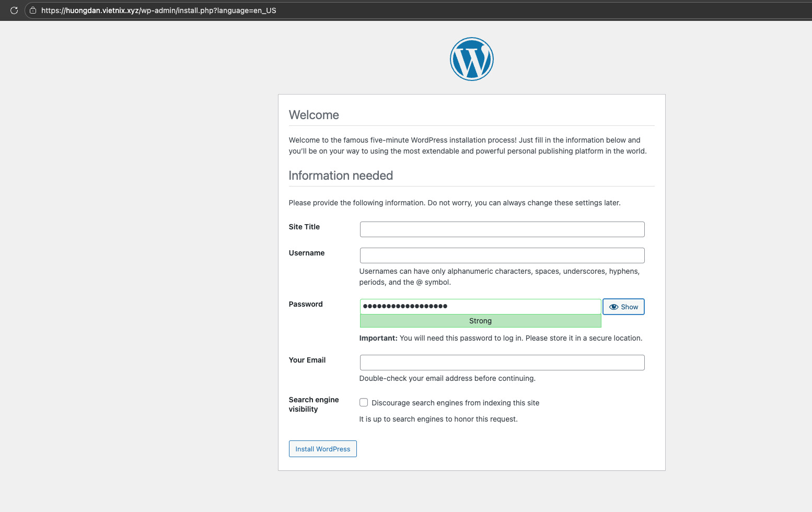This screenshot has height=512, width=812.
Task: Check Discourage search engines from indexing
Action: tap(364, 402)
